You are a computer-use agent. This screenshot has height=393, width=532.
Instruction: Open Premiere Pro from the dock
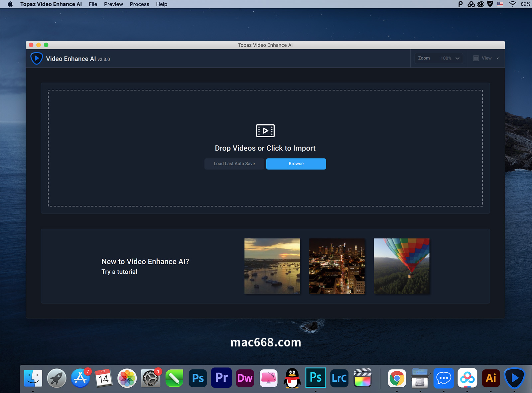coord(221,378)
